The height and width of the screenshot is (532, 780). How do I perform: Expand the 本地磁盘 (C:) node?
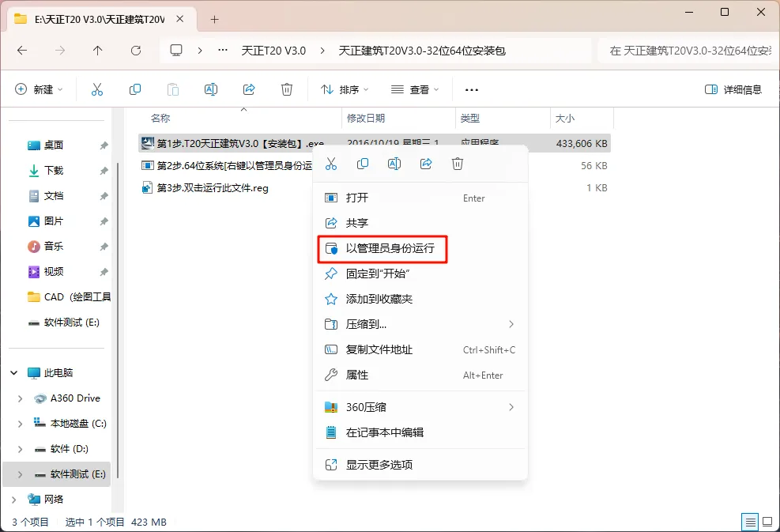(x=20, y=424)
